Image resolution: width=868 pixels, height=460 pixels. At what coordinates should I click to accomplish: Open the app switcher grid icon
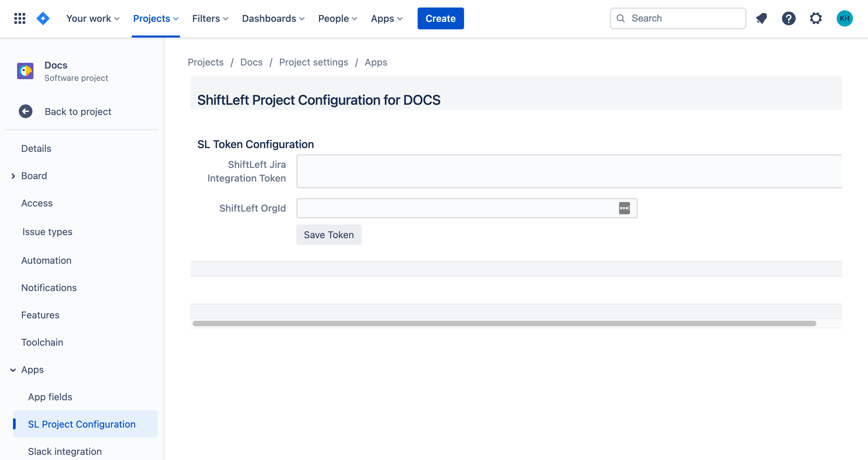[x=20, y=18]
